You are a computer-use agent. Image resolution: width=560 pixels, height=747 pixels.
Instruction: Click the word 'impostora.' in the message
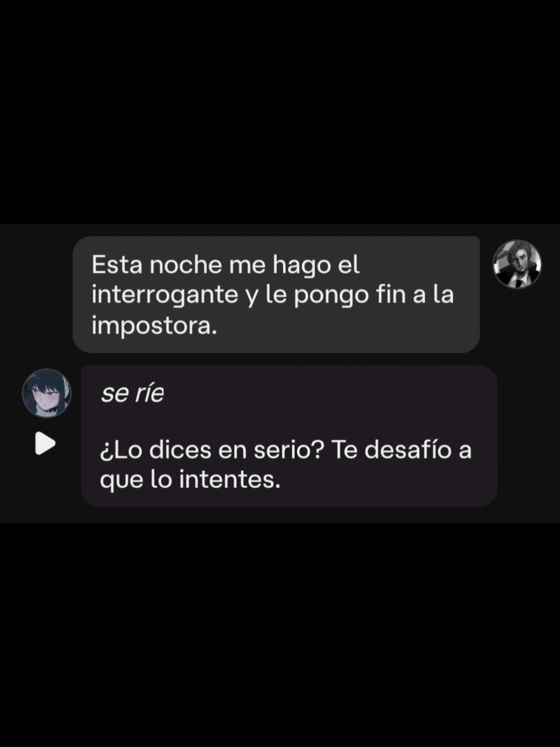(x=154, y=326)
